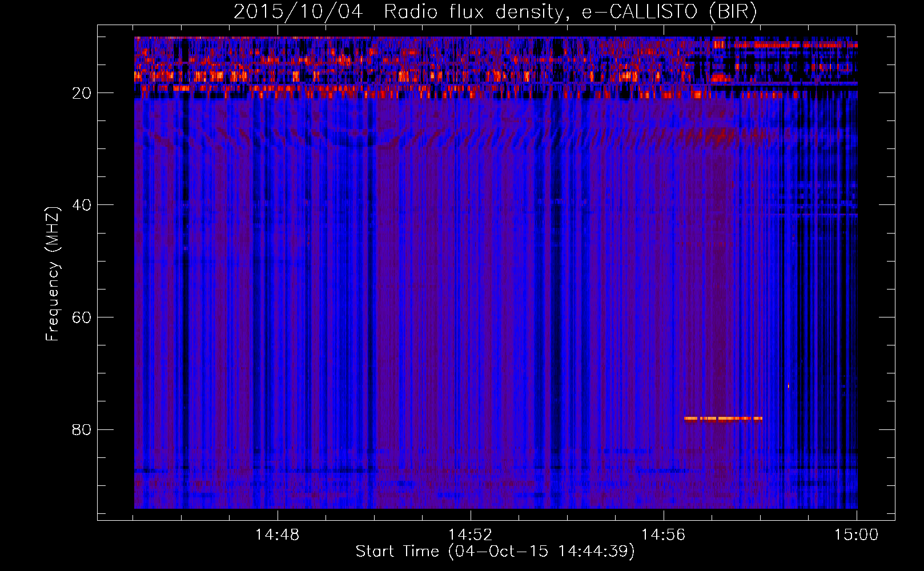Click the 'Frequency (MHZ)' y-axis label
Viewport: 924px width, 571px height.
pos(53,274)
